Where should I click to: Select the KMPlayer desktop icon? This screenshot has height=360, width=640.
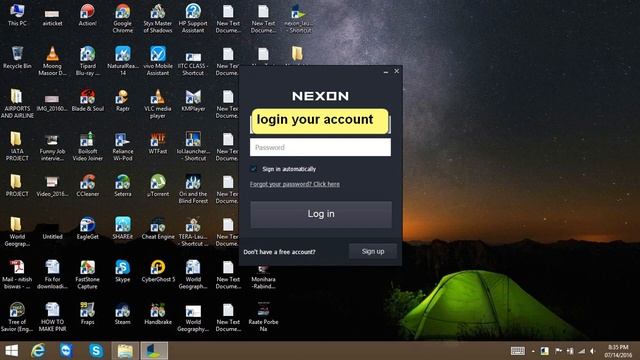193,100
